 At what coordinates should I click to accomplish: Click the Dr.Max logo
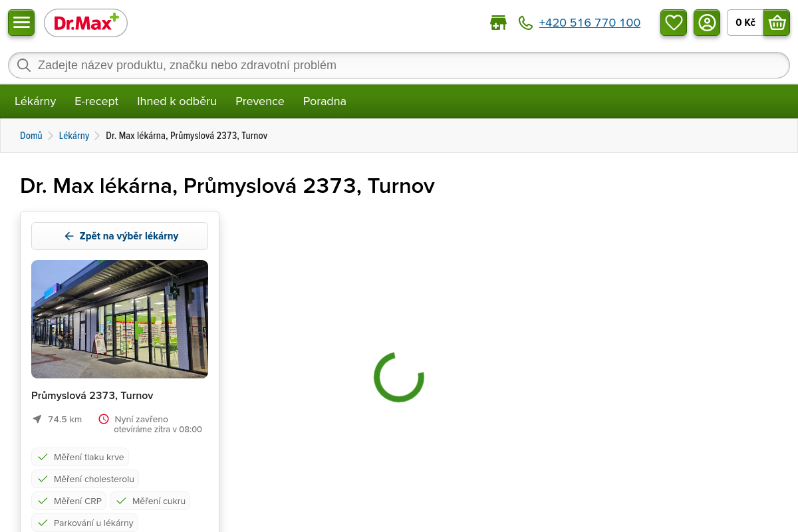point(86,23)
